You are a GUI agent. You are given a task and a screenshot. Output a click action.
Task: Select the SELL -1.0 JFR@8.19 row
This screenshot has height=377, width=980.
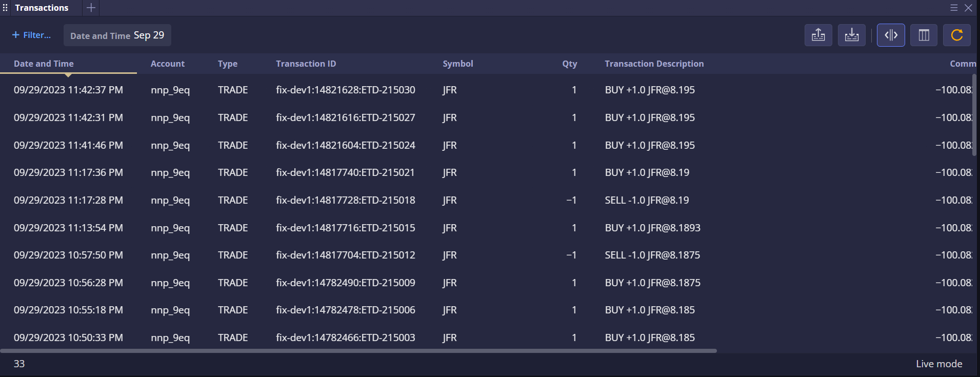pos(646,200)
